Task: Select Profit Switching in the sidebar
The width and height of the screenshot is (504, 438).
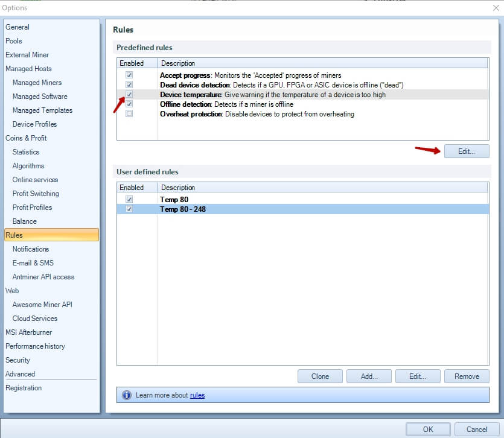Action: (36, 194)
